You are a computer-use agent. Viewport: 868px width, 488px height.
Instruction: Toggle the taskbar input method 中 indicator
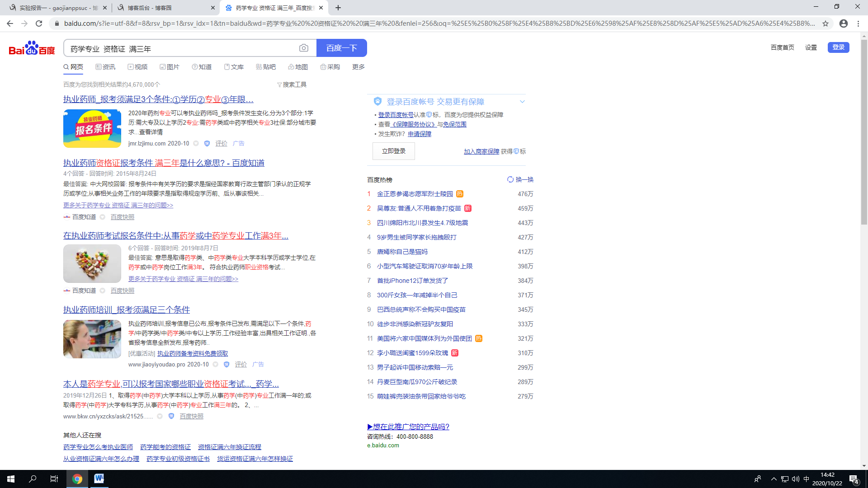[x=806, y=479]
